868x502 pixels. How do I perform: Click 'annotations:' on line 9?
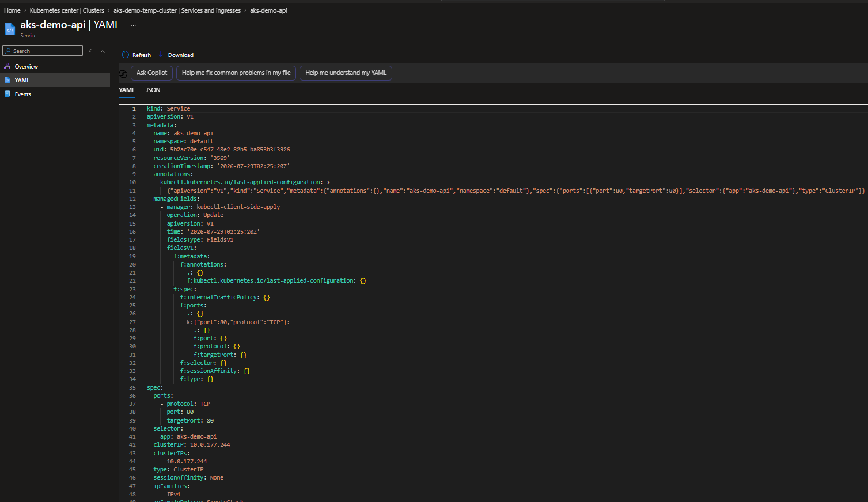173,174
